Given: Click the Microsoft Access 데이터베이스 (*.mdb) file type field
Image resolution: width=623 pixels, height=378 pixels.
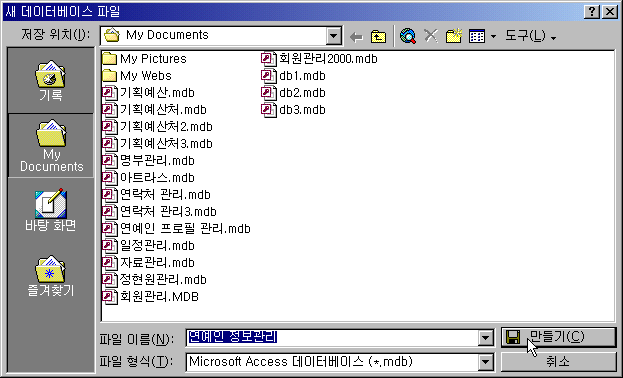Looking at the screenshot, I should pyautogui.click(x=333, y=362).
